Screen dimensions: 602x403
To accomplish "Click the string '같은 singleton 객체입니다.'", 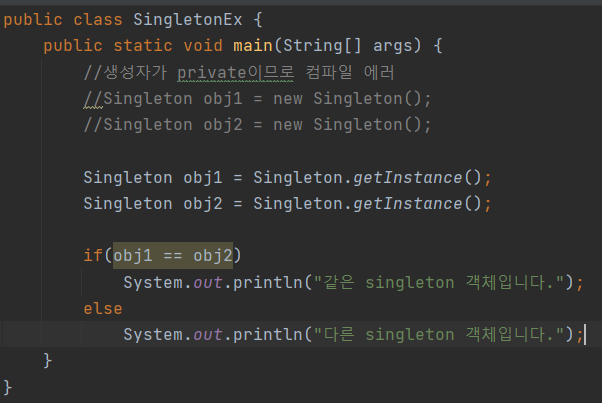I will [x=438, y=282].
